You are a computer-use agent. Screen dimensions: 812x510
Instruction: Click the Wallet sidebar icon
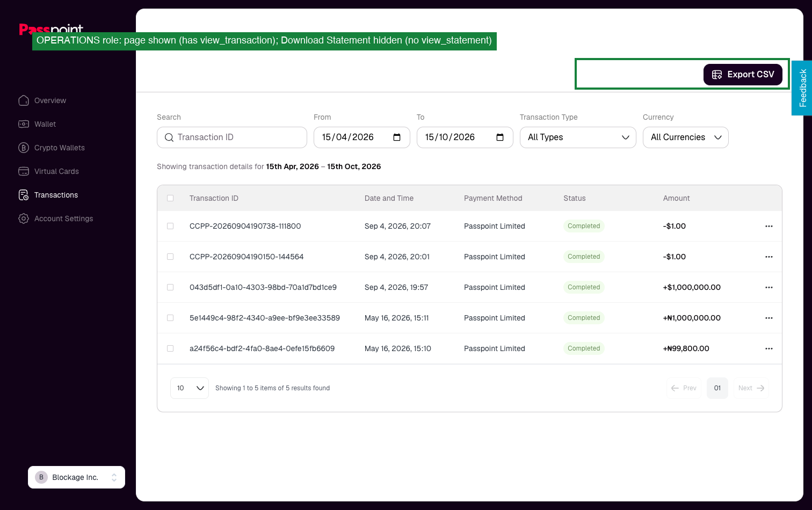point(24,124)
